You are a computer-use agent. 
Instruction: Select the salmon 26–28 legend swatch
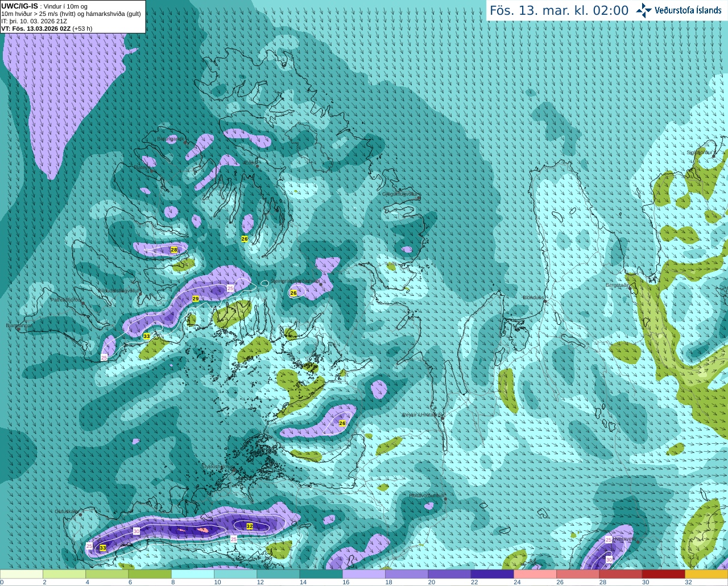577,574
